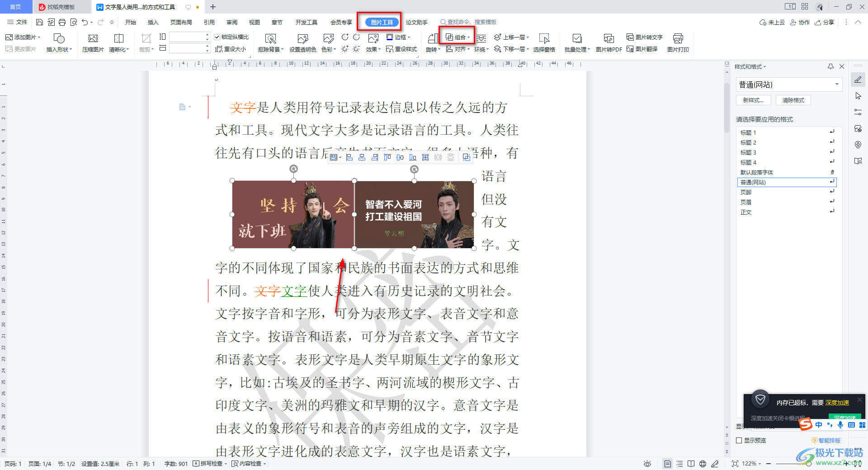
Task: Open the Border (边框) dropdown
Action: pos(398,37)
